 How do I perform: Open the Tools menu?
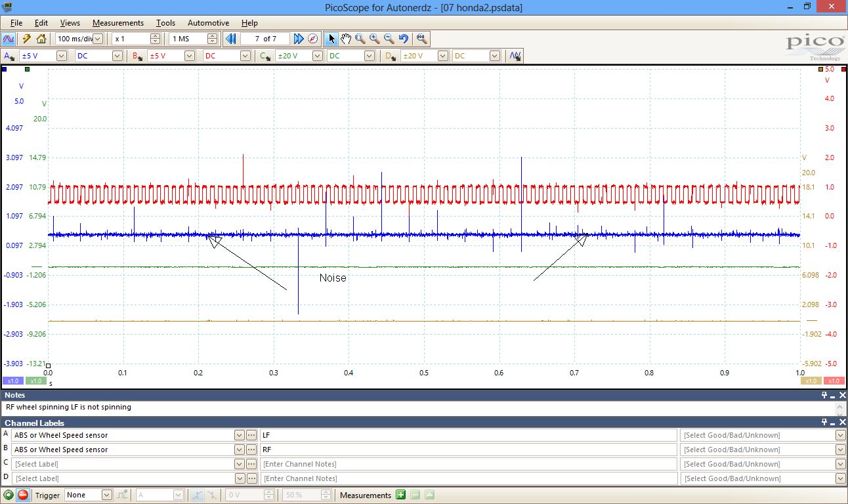[165, 23]
